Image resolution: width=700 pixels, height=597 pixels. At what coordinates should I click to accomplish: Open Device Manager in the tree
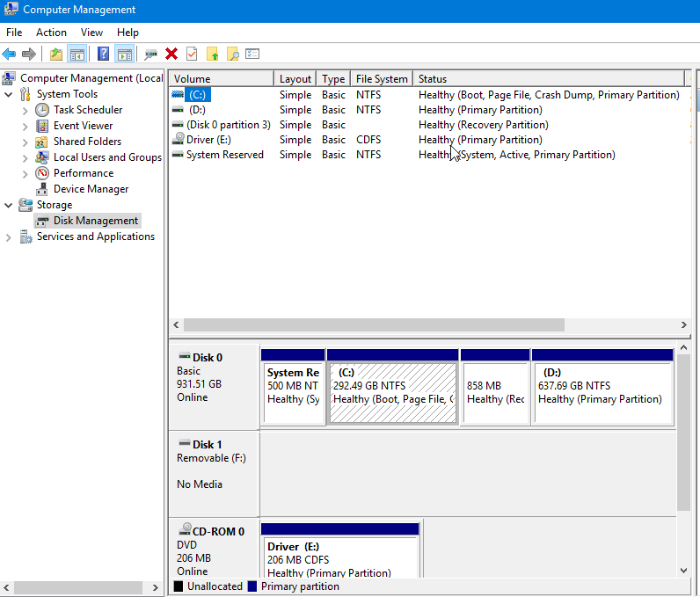click(91, 189)
